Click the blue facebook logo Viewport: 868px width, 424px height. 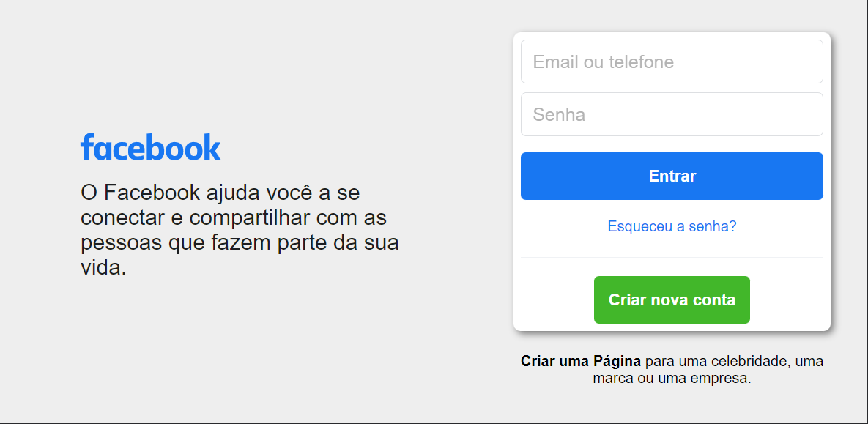[x=151, y=146]
